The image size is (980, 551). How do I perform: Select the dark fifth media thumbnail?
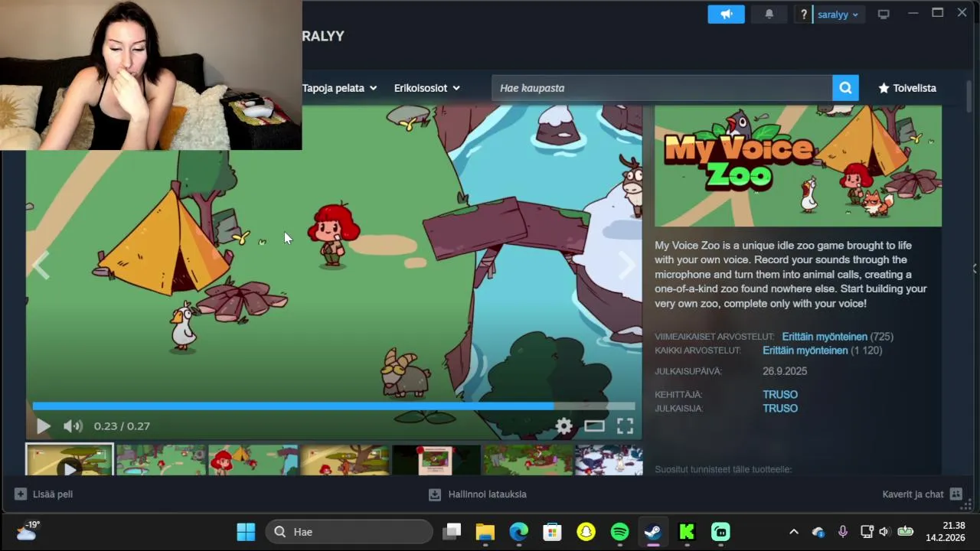tap(436, 460)
